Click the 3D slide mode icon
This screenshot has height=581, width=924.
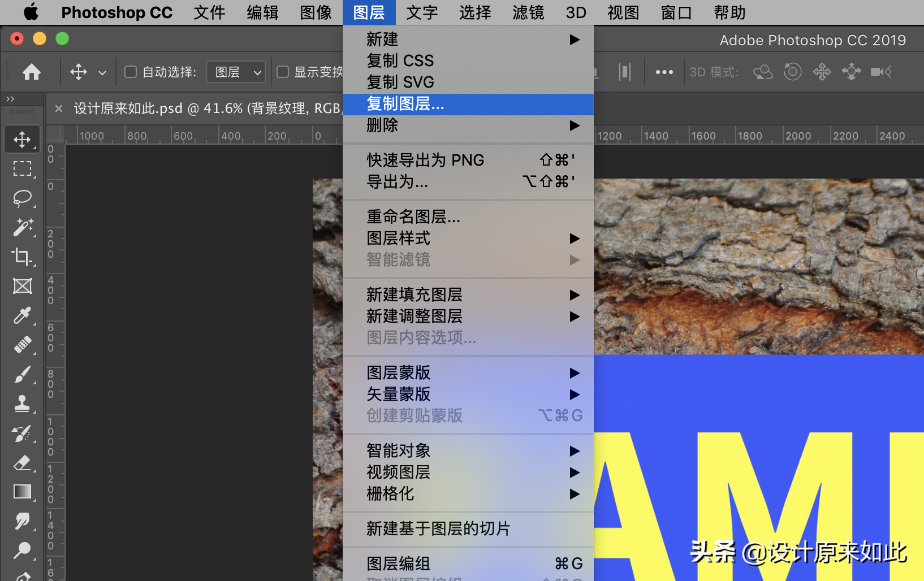click(x=851, y=72)
